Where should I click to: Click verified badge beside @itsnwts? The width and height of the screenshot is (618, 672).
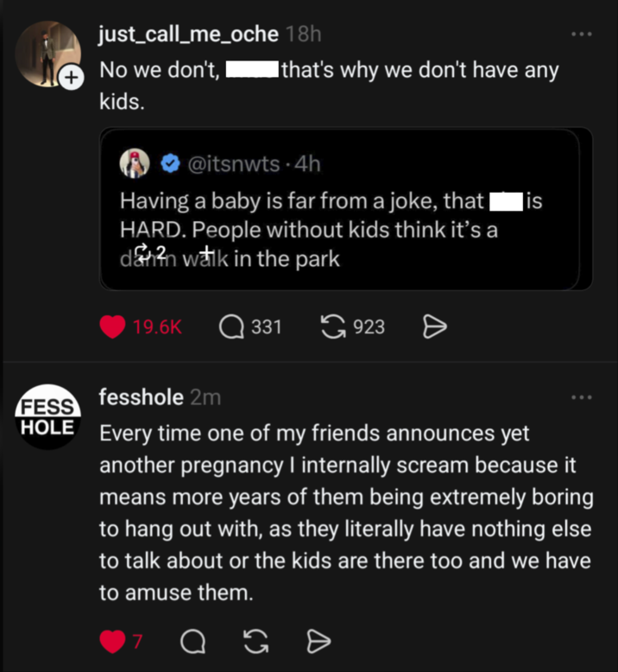[172, 162]
